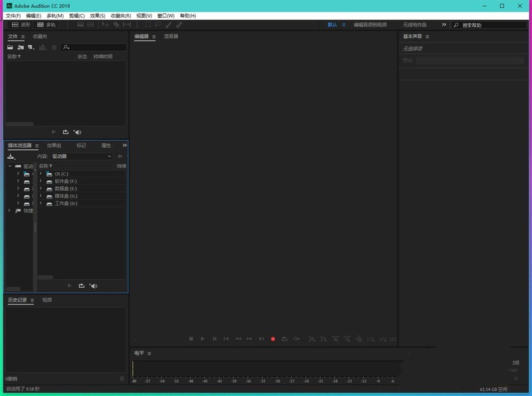
Task: Click the 搜索帮助 search field
Action: [x=491, y=25]
